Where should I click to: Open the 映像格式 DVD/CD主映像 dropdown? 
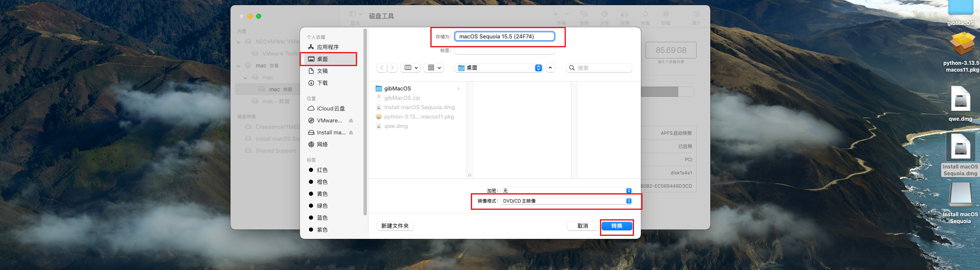point(566,201)
